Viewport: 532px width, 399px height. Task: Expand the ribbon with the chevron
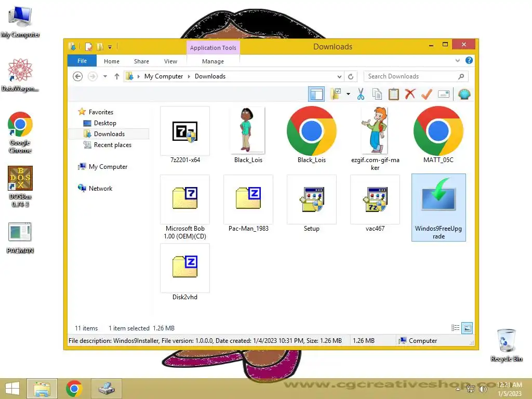(x=457, y=60)
